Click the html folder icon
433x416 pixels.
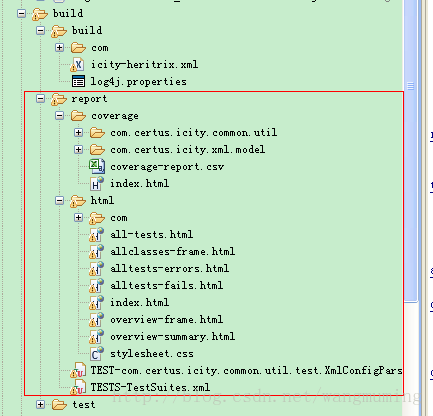click(78, 201)
